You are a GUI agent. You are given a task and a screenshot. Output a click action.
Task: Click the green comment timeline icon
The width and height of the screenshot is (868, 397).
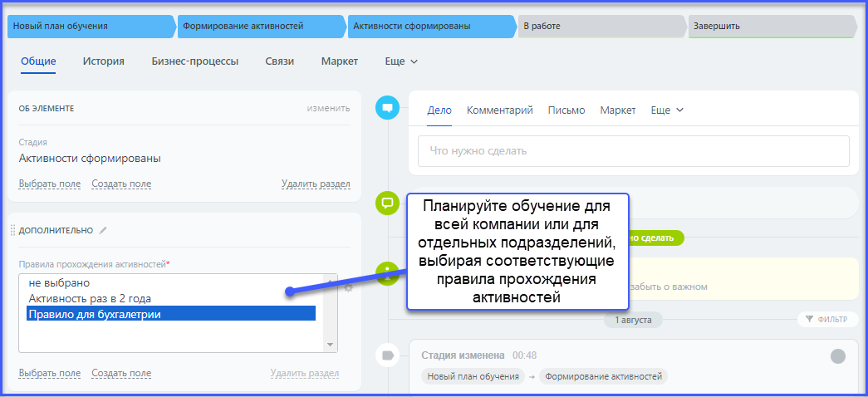point(387,202)
